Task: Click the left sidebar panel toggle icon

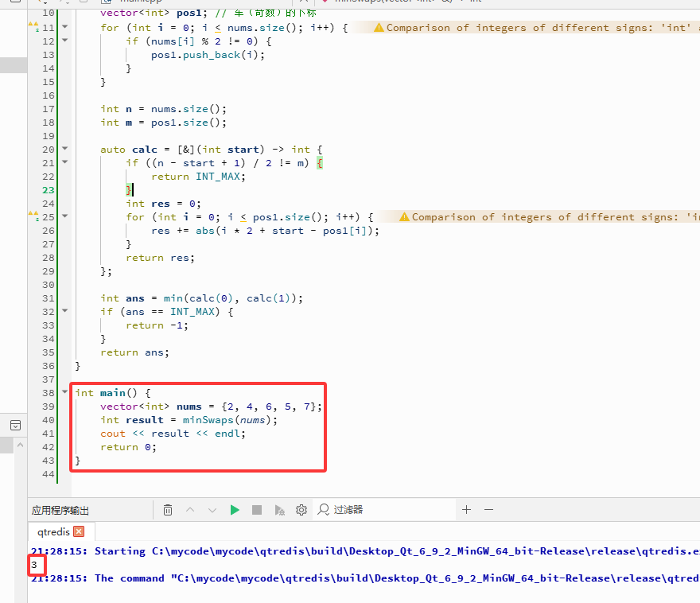Action: pos(15,426)
